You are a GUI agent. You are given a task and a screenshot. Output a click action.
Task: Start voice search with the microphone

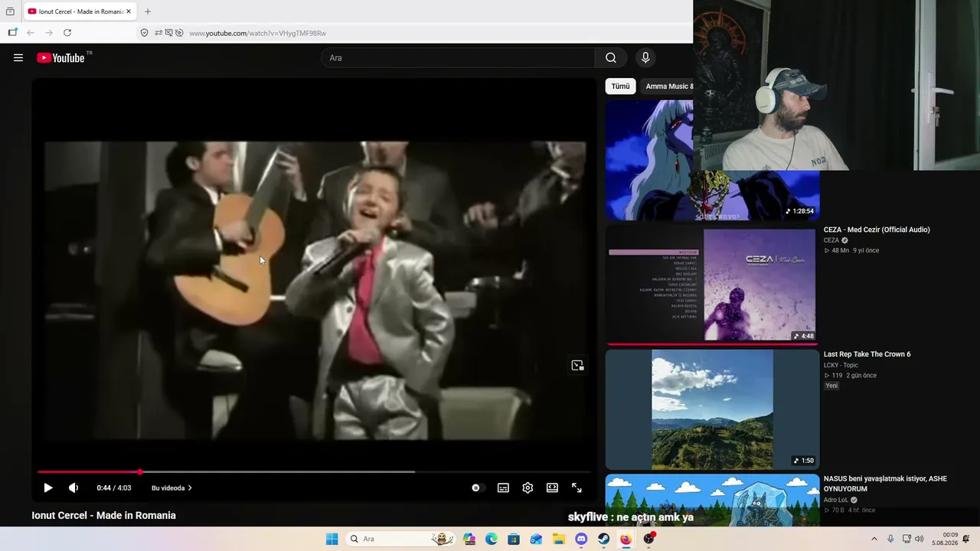tap(645, 57)
